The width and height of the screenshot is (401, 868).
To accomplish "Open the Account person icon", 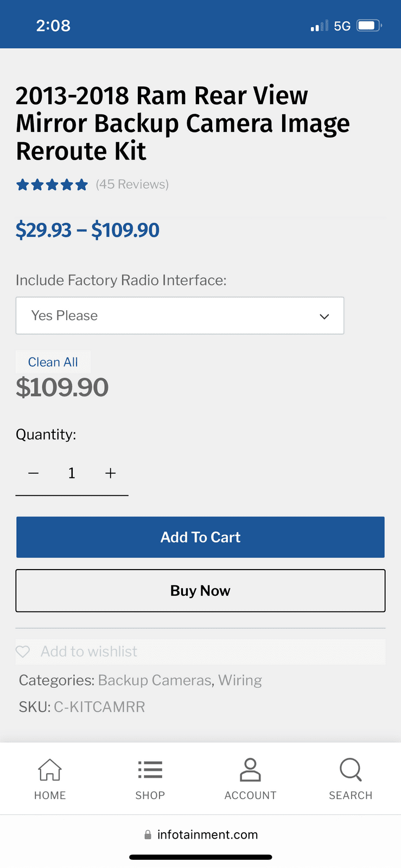I will (x=250, y=769).
